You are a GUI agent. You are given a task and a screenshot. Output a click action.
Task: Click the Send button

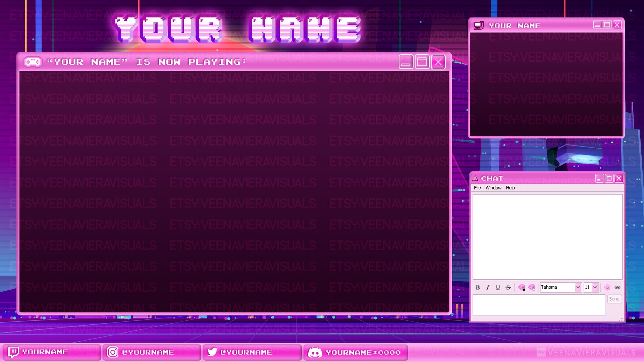(614, 299)
